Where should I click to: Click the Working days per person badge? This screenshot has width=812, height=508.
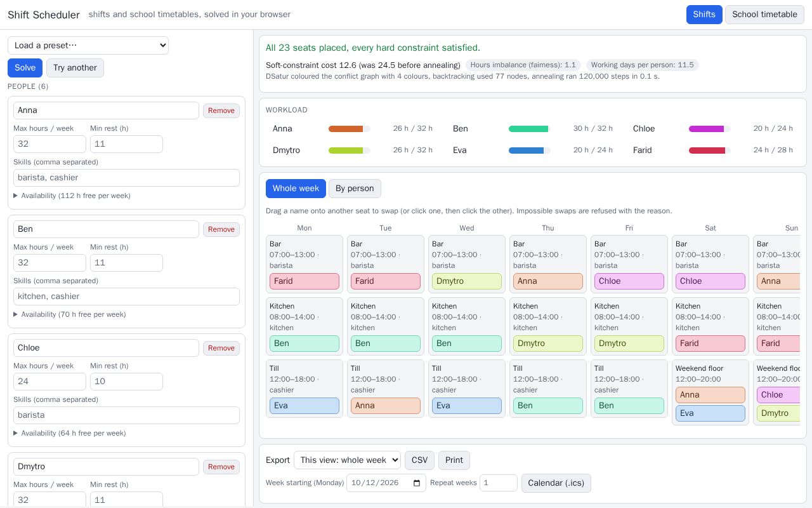(x=642, y=65)
